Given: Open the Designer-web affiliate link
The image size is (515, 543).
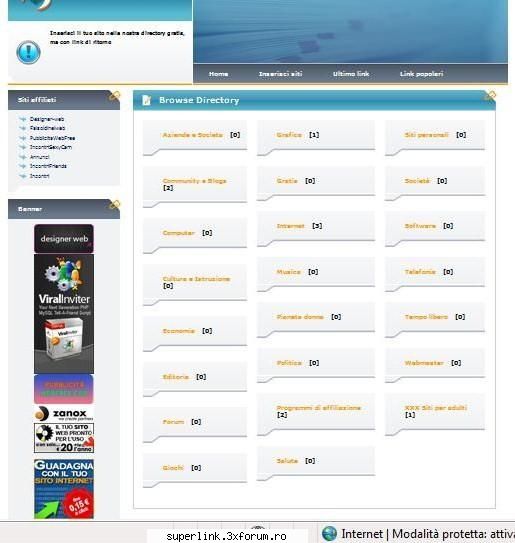Looking at the screenshot, I should [x=47, y=119].
